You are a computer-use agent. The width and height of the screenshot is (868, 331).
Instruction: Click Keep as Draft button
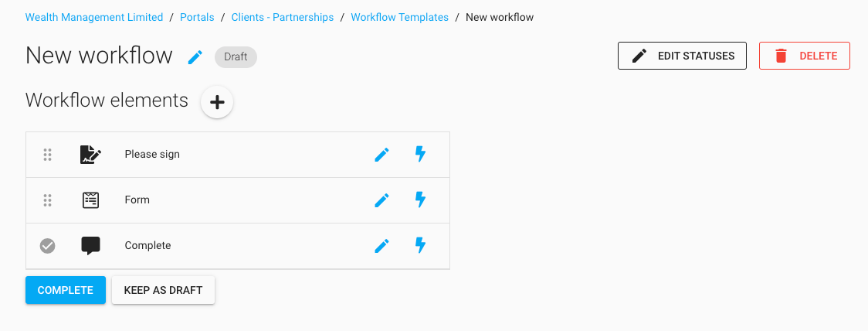coord(163,290)
